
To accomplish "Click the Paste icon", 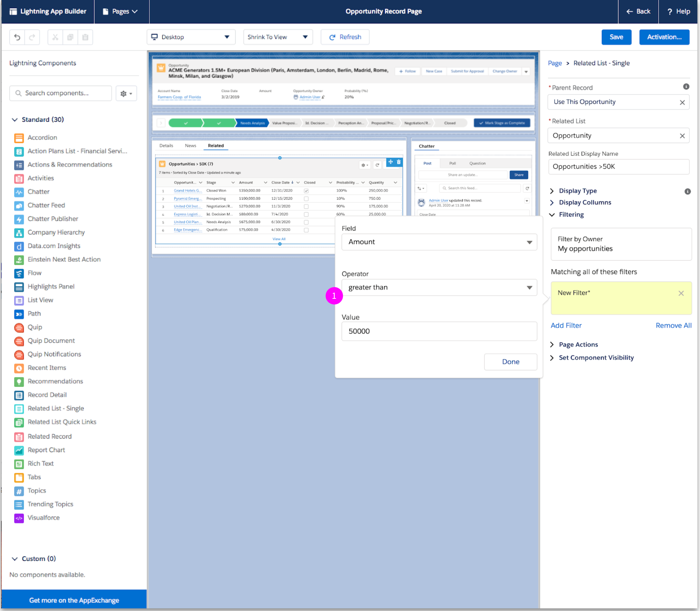I will coord(85,37).
